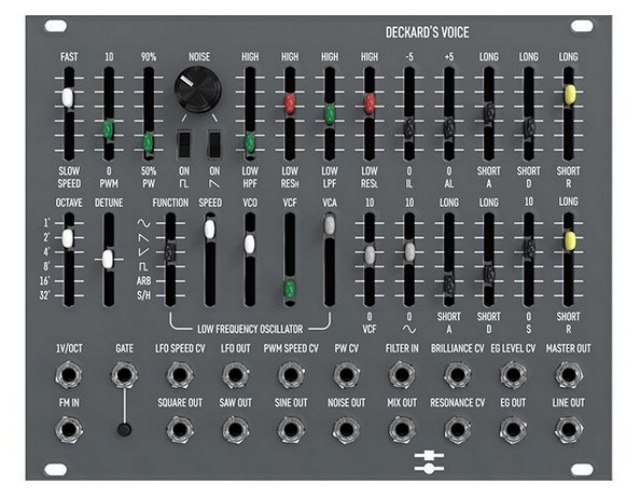Select the 16' mark on OCTAVE scale
The width and height of the screenshot is (640, 498).
(x=45, y=281)
